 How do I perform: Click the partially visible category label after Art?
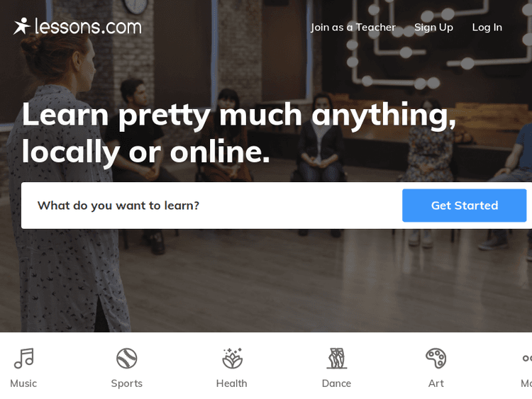(526, 383)
